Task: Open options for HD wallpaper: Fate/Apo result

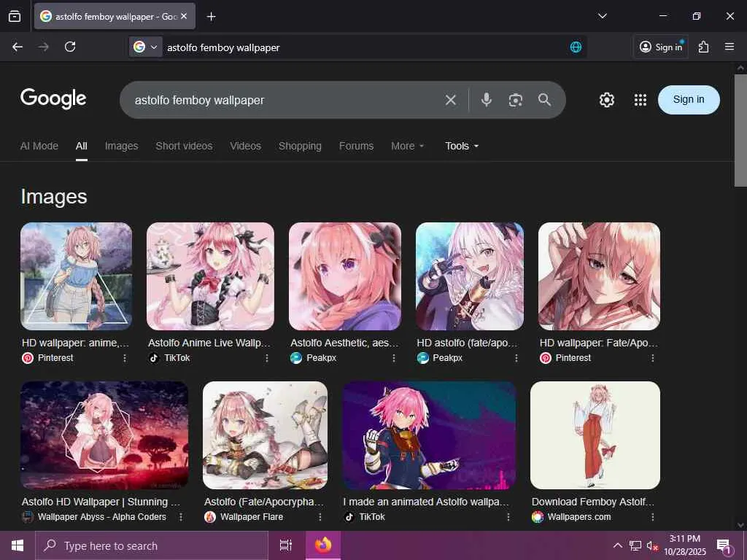Action: tap(653, 358)
